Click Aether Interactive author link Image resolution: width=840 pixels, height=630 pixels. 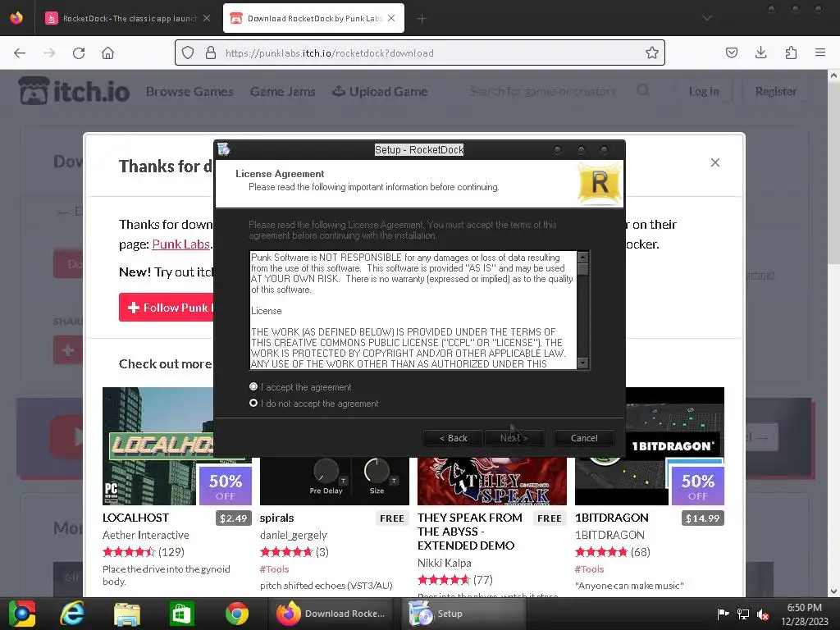(x=146, y=535)
